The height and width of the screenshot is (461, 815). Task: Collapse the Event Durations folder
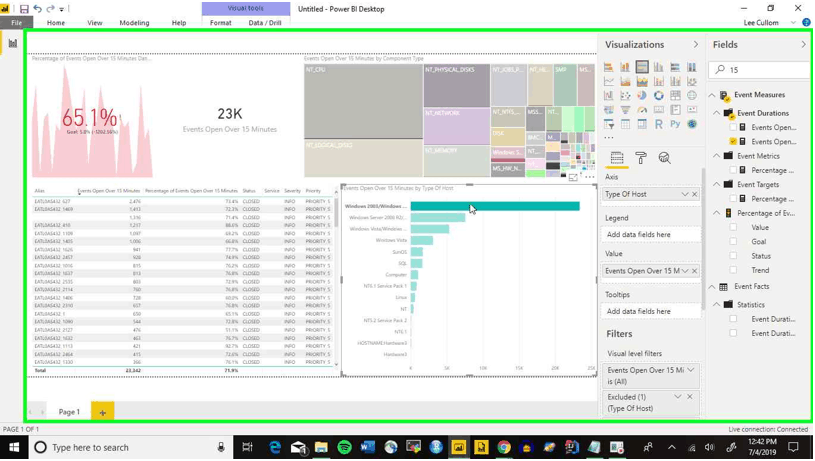[x=717, y=113]
